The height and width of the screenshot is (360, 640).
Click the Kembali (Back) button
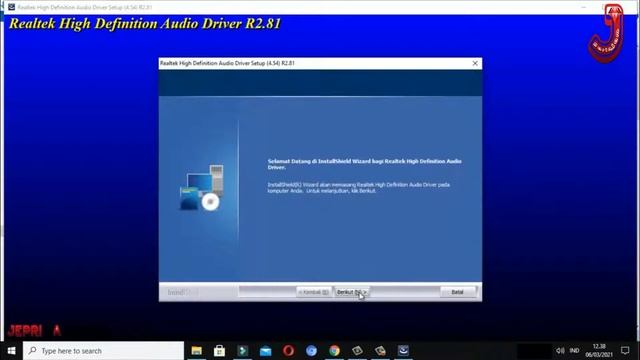click(314, 292)
